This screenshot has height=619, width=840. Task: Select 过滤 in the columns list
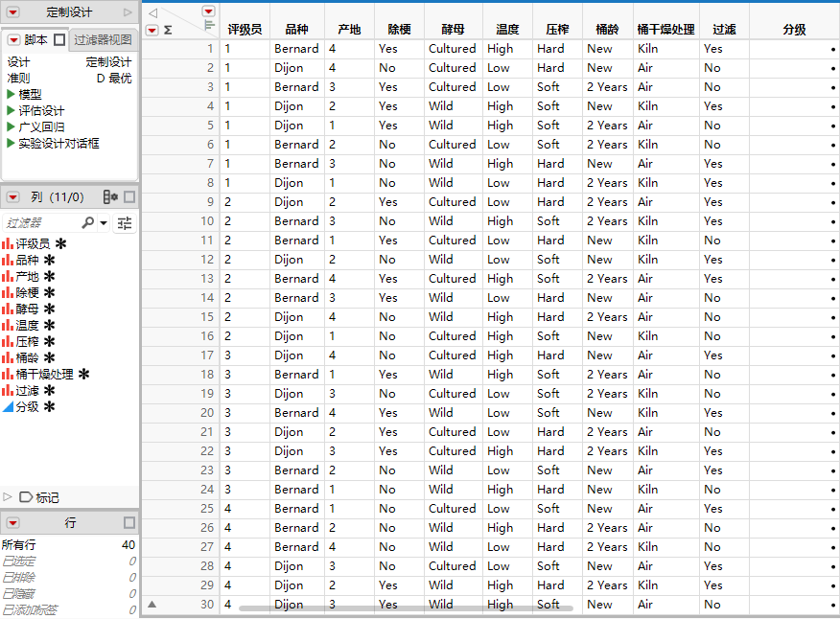(x=27, y=390)
